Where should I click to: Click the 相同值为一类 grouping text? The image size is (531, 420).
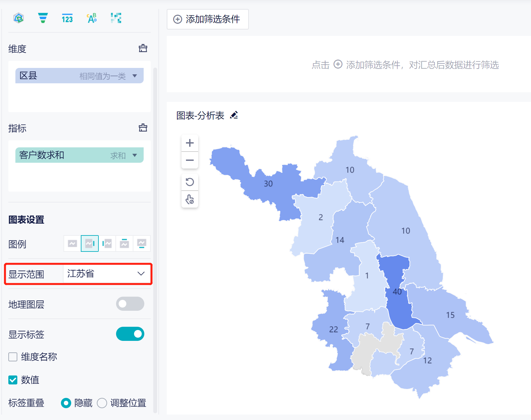103,76
